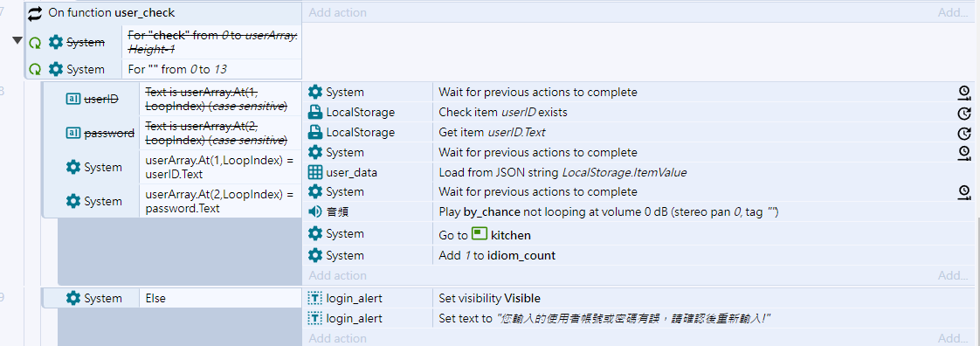This screenshot has width=980, height=346.
Task: Collapse the user_check function event triangle
Action: (17, 41)
